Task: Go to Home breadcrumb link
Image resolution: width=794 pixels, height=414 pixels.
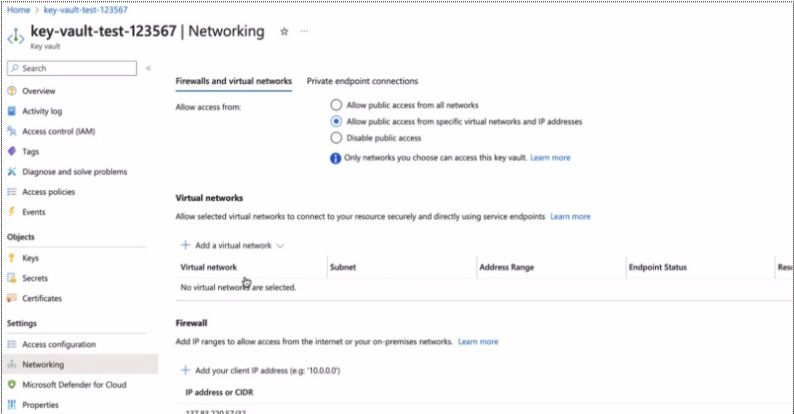Action: [18, 9]
